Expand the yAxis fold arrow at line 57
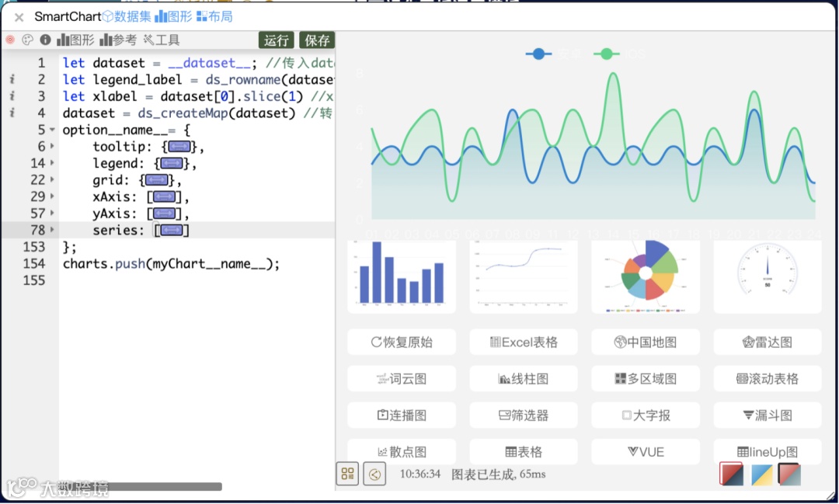839x504 pixels. 53,213
